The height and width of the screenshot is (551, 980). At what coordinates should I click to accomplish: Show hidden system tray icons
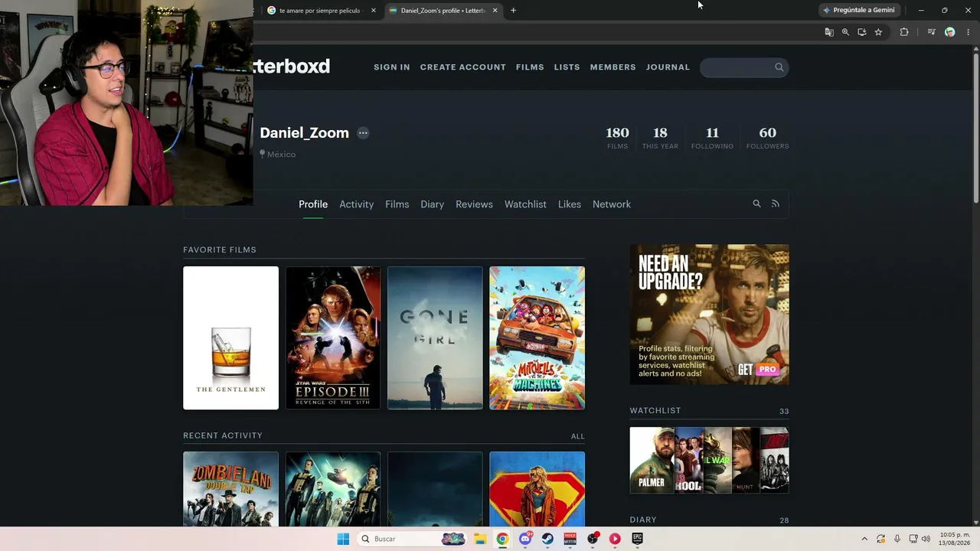pos(864,539)
